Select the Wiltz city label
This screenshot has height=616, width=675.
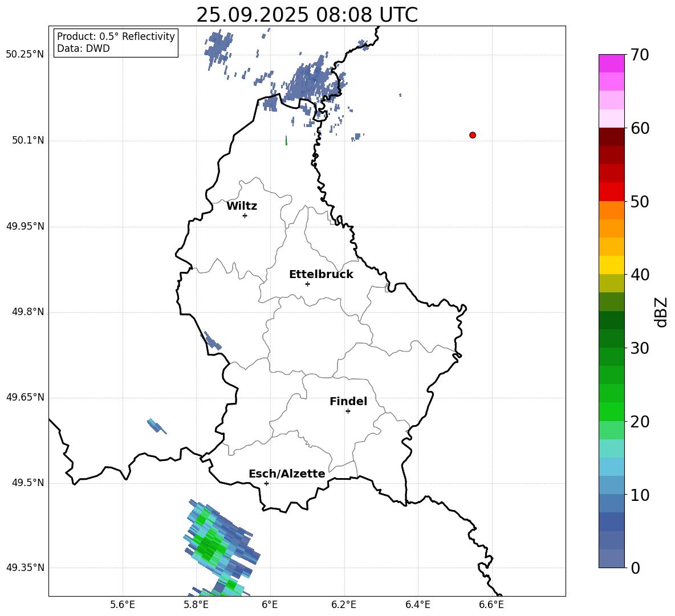(242, 206)
